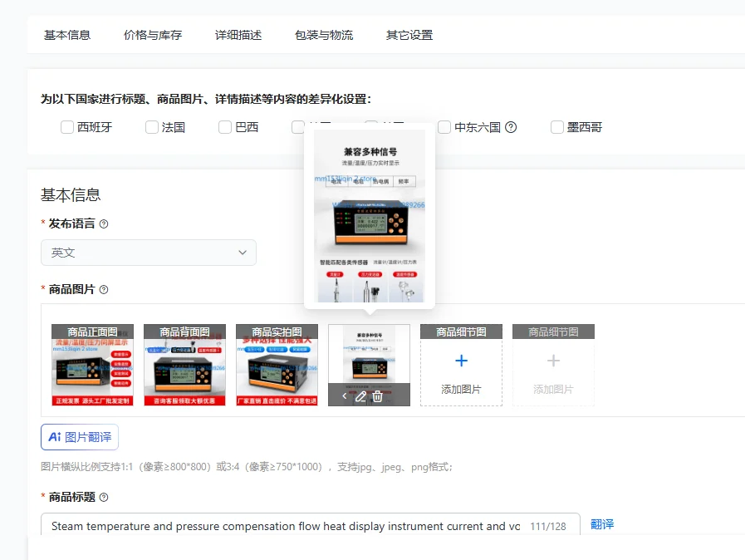The height and width of the screenshot is (560, 745).
Task: Go to the 详细描述 tab
Action: tap(238, 35)
